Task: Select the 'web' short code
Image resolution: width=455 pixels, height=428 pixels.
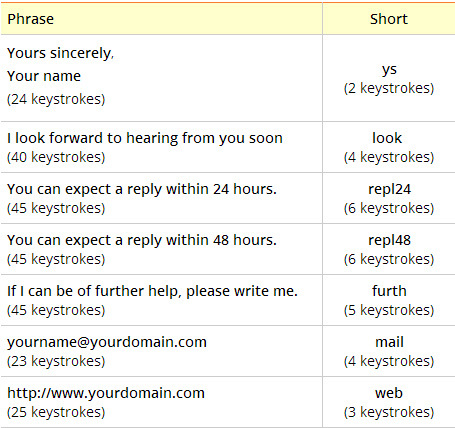Action: (x=389, y=393)
